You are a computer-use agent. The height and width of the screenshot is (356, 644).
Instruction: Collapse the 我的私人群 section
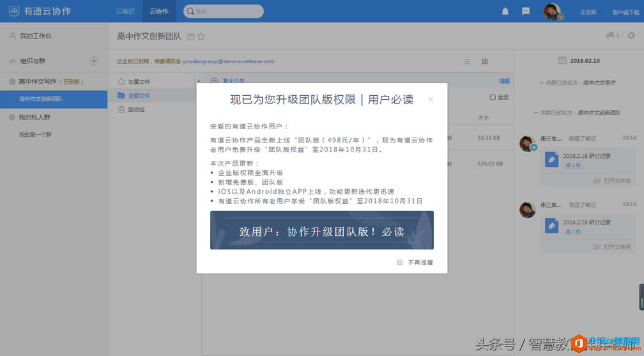click(12, 117)
